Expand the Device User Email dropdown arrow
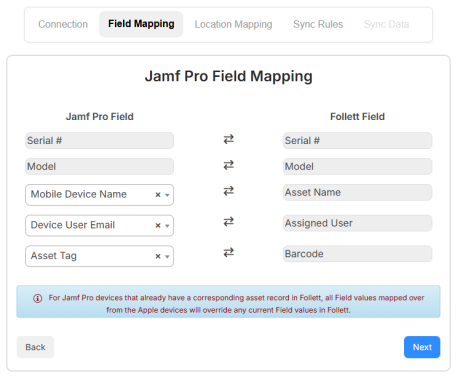 click(x=167, y=226)
